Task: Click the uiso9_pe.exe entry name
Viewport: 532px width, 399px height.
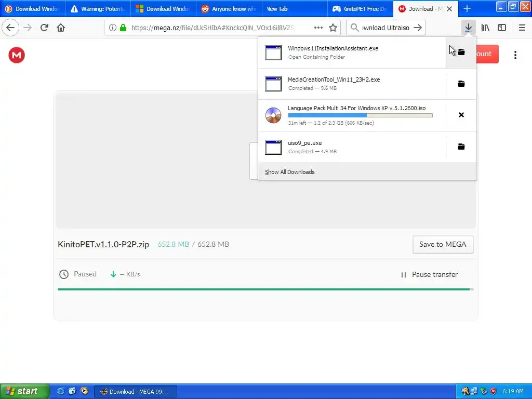Action: pos(304,143)
